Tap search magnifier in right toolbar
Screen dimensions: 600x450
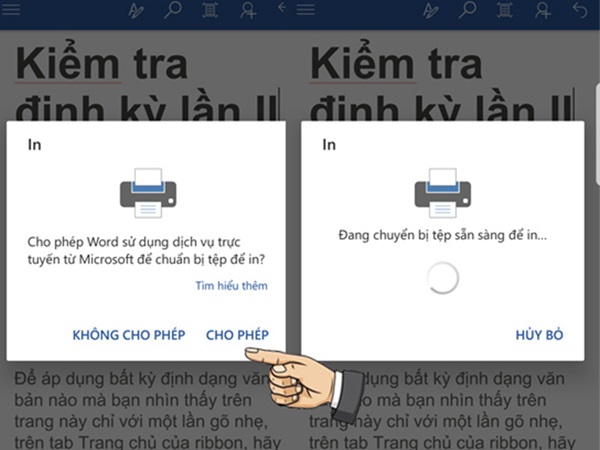467,10
